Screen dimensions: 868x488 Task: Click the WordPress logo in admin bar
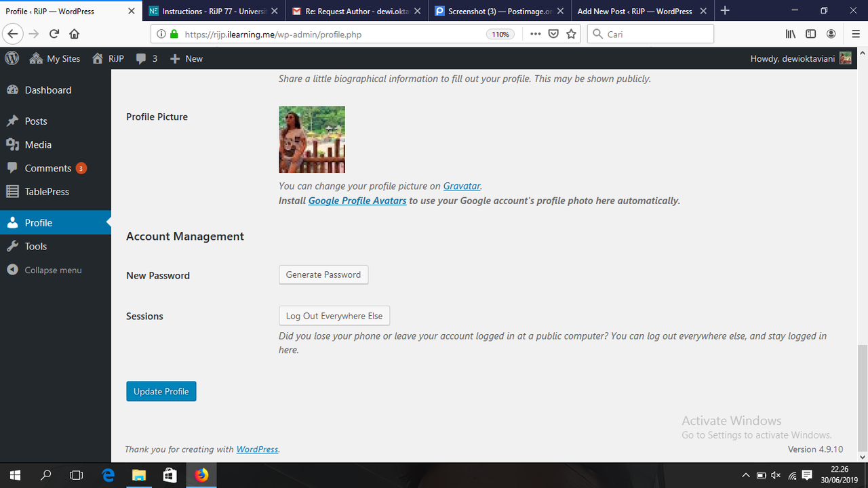pyautogui.click(x=11, y=58)
